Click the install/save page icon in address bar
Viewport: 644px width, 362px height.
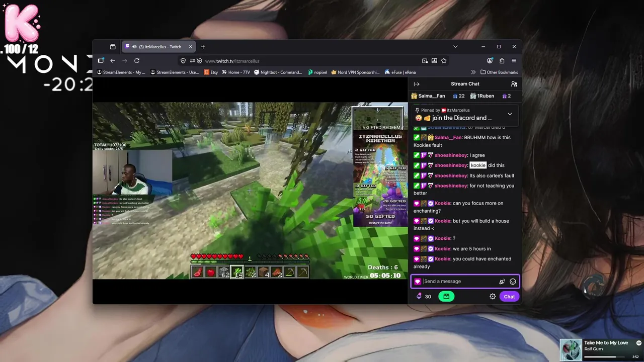[x=434, y=61]
